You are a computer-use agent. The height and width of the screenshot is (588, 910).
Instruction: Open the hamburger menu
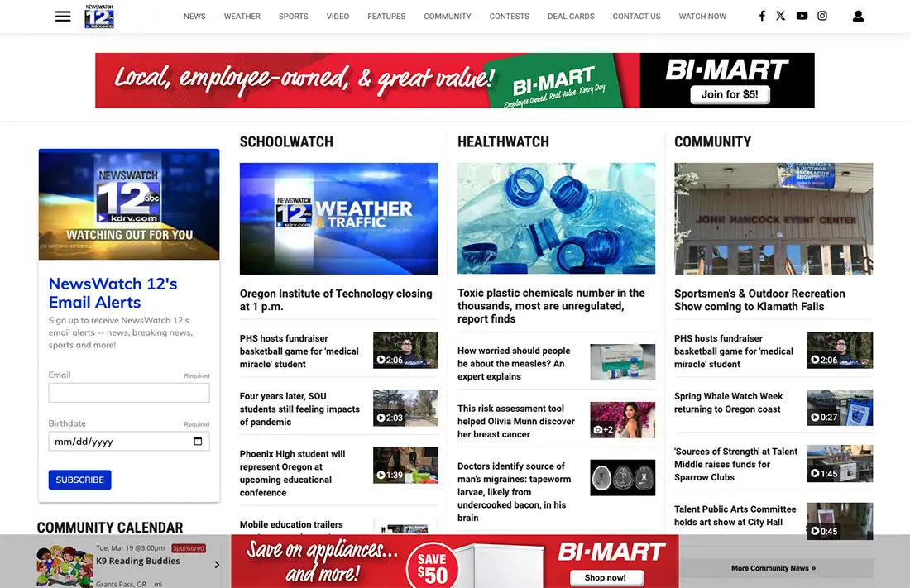[x=63, y=17]
